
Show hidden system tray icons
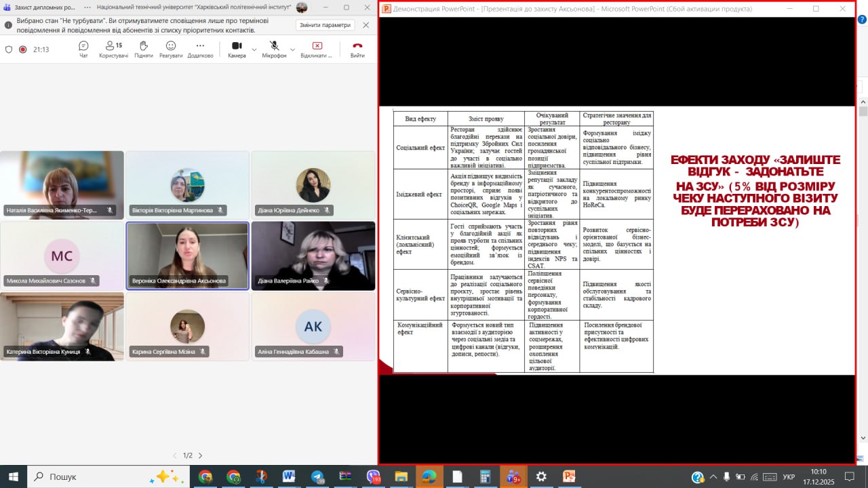(x=712, y=477)
